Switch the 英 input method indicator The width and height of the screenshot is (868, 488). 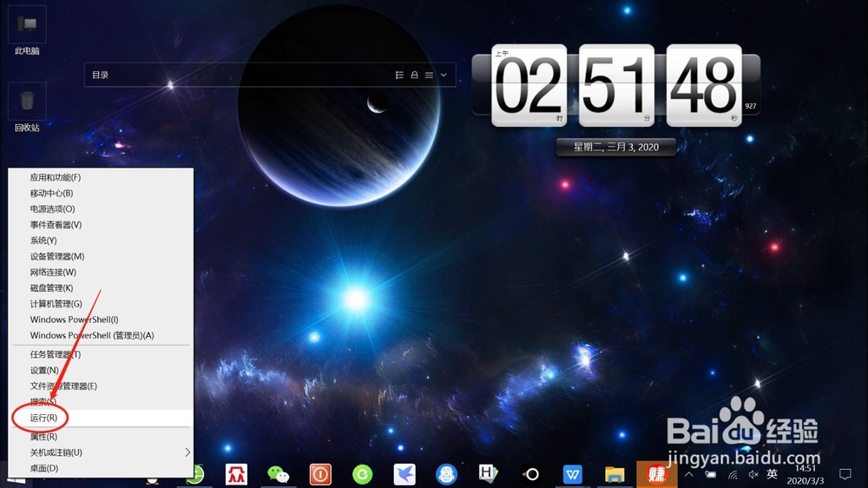772,474
